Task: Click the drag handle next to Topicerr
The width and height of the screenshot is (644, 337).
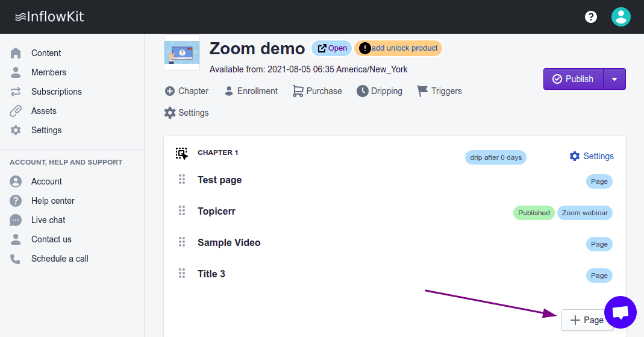Action: tap(181, 211)
